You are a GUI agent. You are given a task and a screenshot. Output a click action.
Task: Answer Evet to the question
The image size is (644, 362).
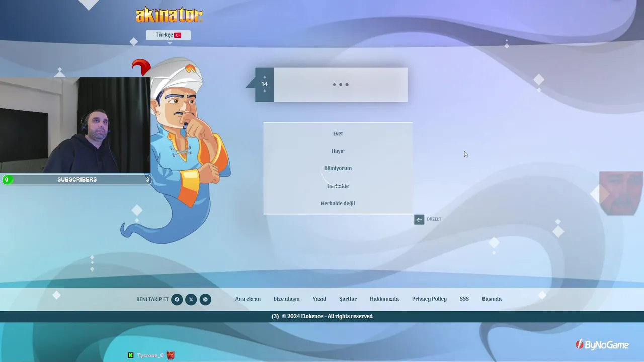point(338,134)
